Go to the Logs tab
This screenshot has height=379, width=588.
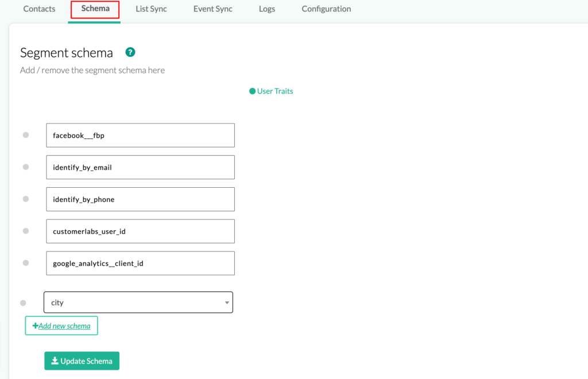[267, 9]
